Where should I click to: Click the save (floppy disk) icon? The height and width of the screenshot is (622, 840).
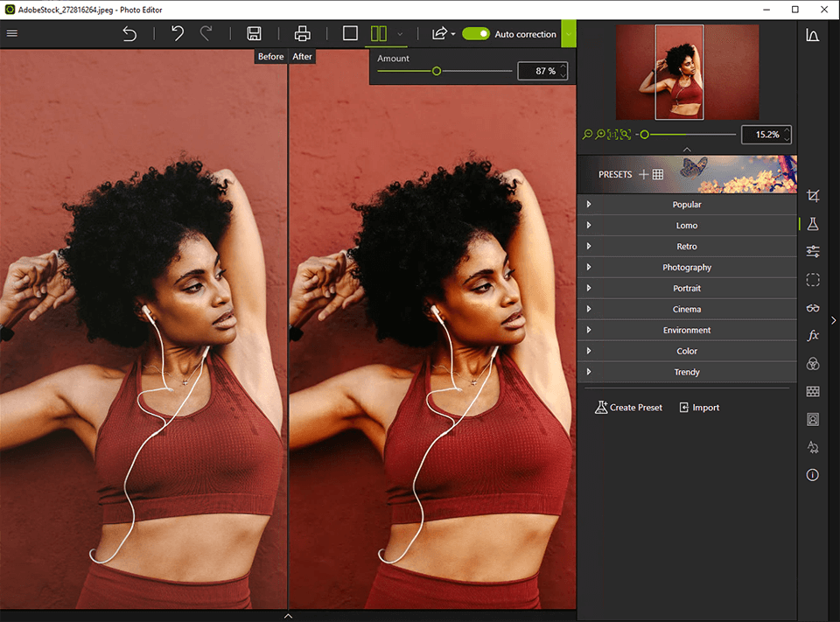[x=254, y=34]
